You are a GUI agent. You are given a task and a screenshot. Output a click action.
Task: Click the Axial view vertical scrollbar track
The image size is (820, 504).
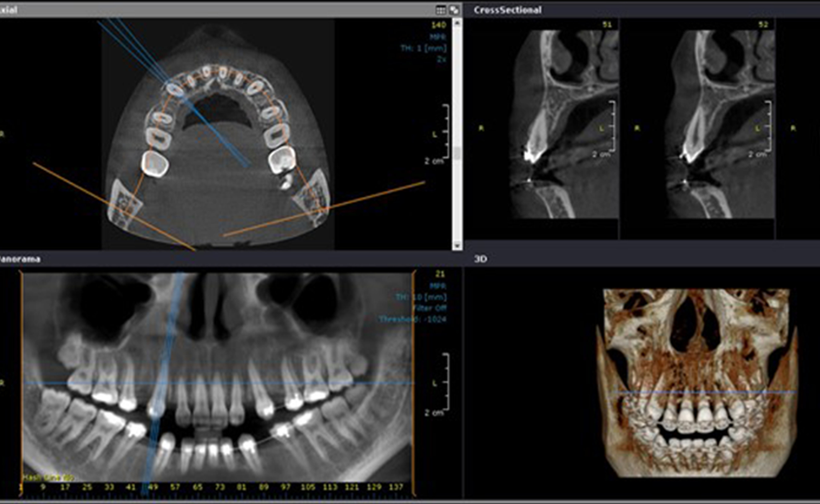point(457,134)
